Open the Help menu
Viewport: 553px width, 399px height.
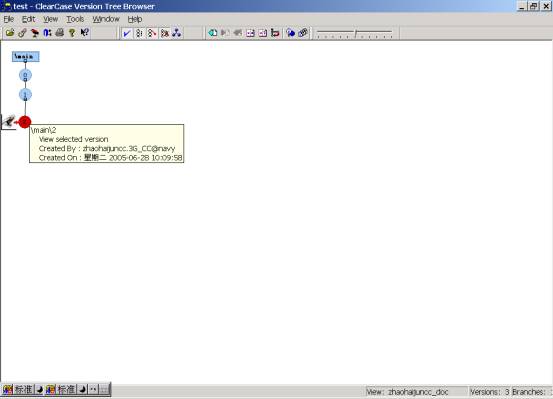coord(135,19)
